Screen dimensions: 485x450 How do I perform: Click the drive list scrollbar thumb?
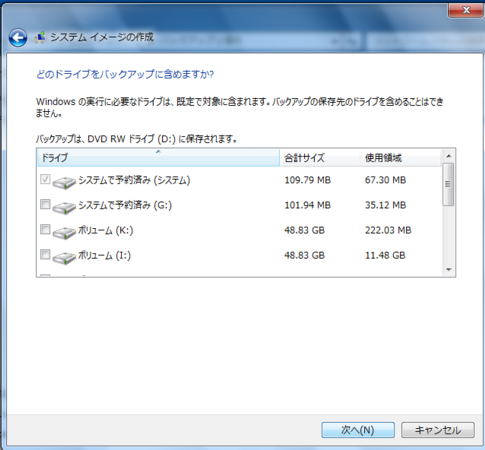[x=448, y=184]
